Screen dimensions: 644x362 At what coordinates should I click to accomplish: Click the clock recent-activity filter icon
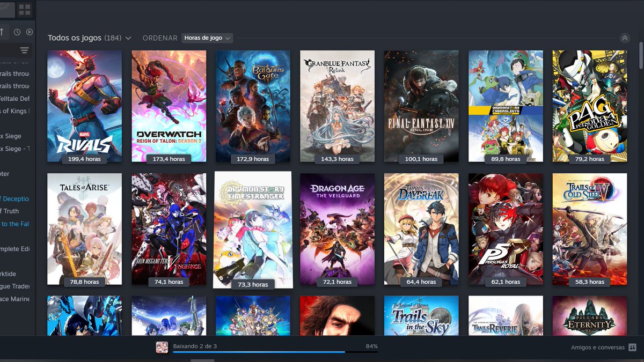pos(17,32)
